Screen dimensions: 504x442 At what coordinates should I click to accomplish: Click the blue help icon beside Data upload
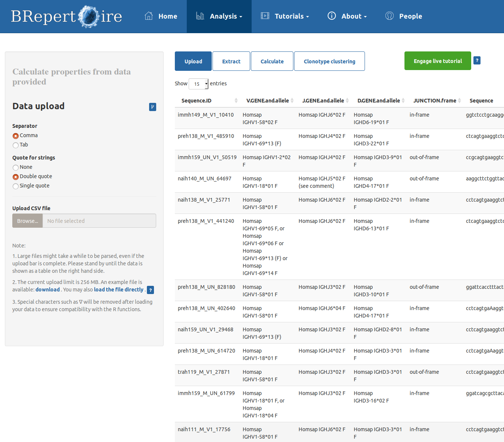click(x=152, y=107)
